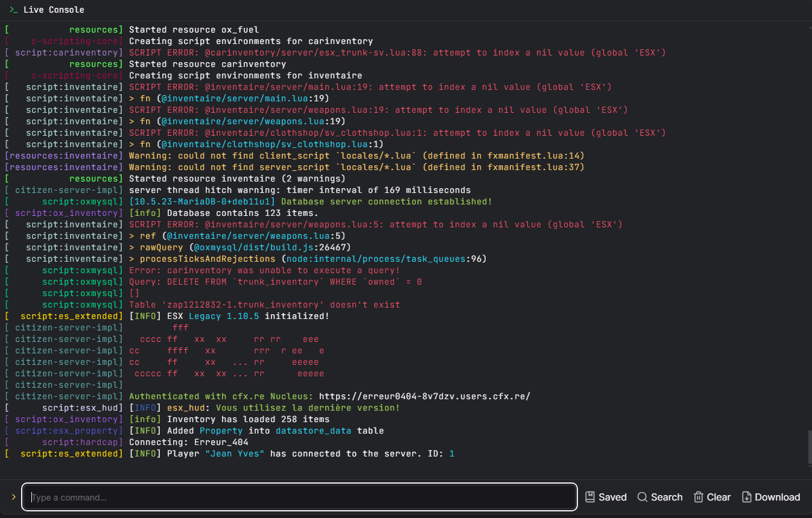Open saved commands via the bookmark icon

coord(590,497)
